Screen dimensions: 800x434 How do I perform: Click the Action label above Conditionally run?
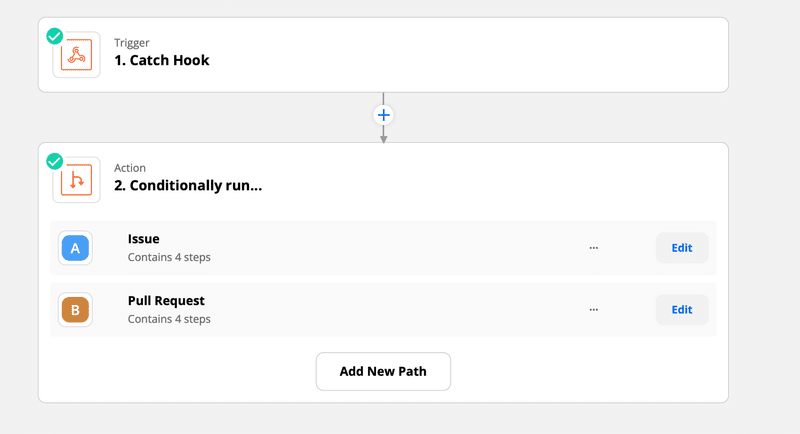point(130,168)
